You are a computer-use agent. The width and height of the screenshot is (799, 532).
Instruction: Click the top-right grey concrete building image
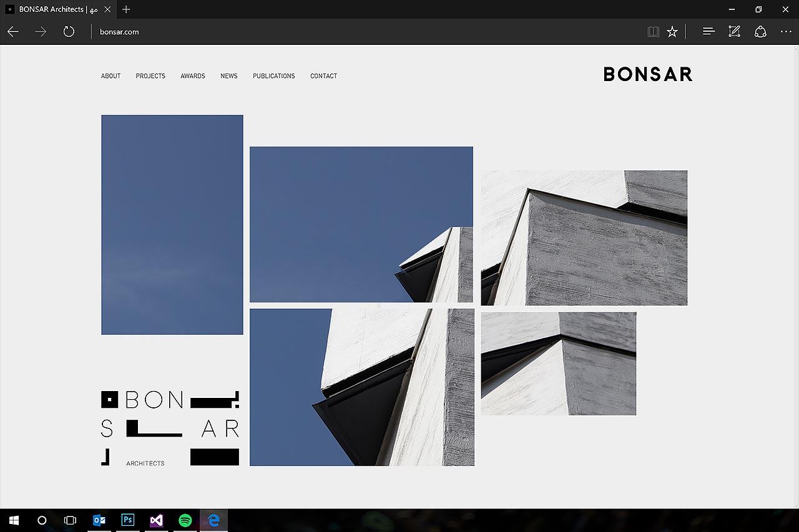(584, 238)
